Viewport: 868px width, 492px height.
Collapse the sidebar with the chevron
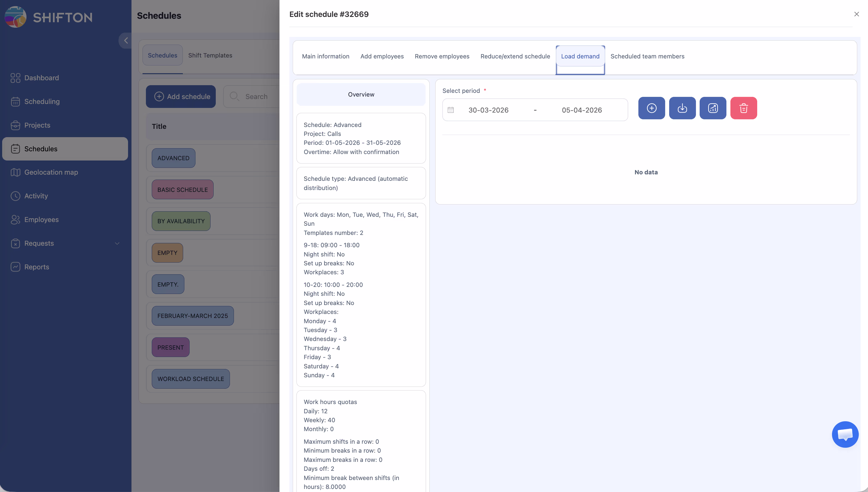tap(126, 41)
